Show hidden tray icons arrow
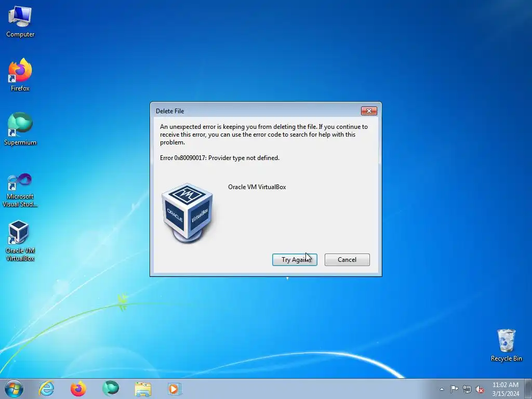532x399 pixels. 442,389
